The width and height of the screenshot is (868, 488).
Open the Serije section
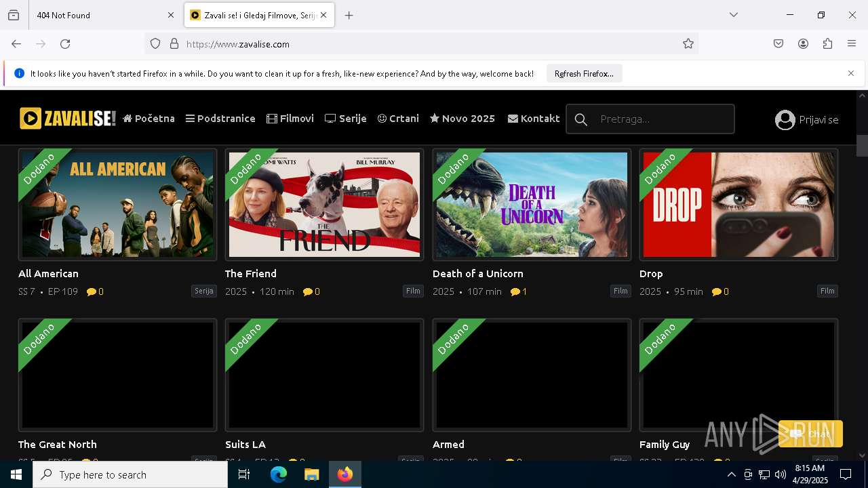click(x=346, y=119)
